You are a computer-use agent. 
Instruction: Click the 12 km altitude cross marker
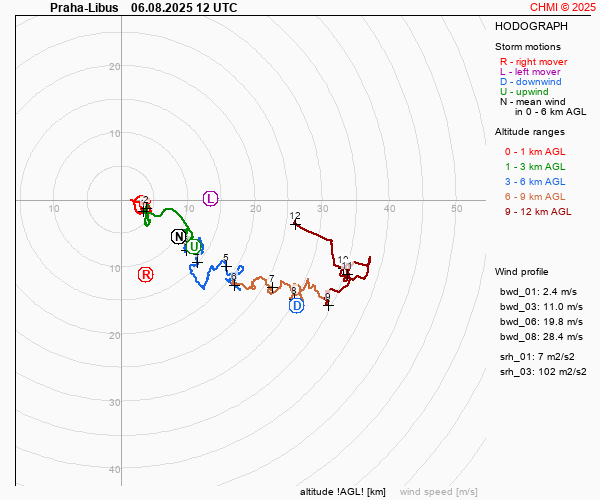(x=295, y=225)
